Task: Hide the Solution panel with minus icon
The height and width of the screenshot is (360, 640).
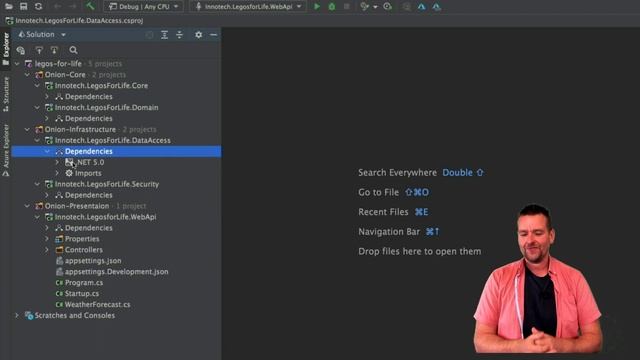Action: click(213, 35)
